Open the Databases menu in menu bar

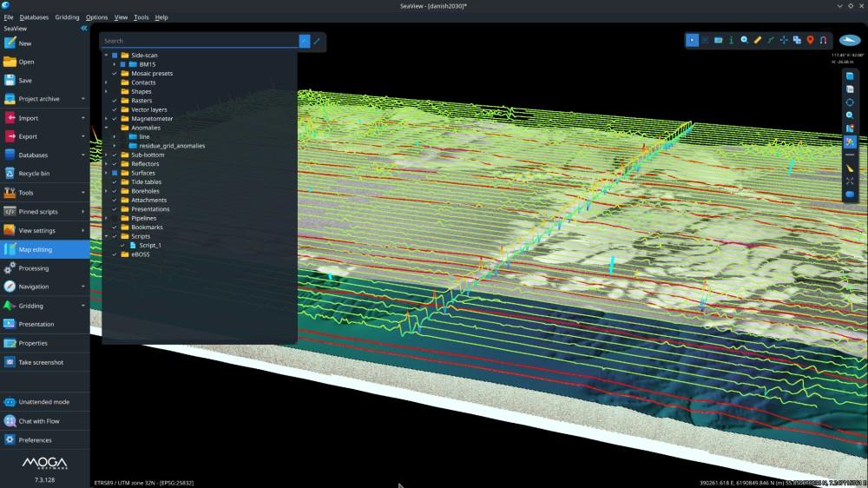pos(34,17)
